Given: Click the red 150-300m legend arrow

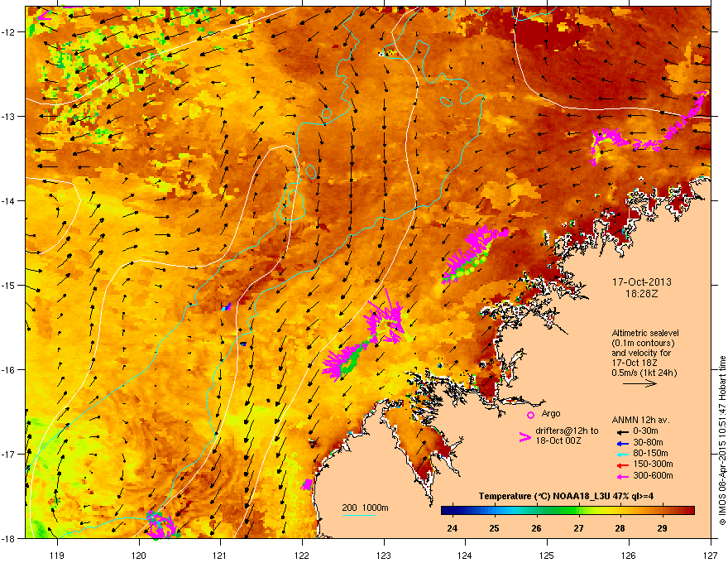Looking at the screenshot, I should point(621,464).
